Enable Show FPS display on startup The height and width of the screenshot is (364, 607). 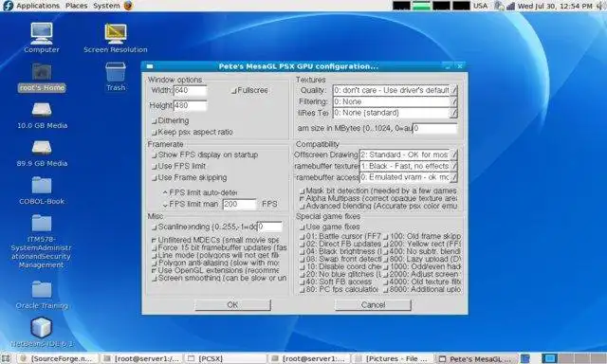[x=154, y=155]
